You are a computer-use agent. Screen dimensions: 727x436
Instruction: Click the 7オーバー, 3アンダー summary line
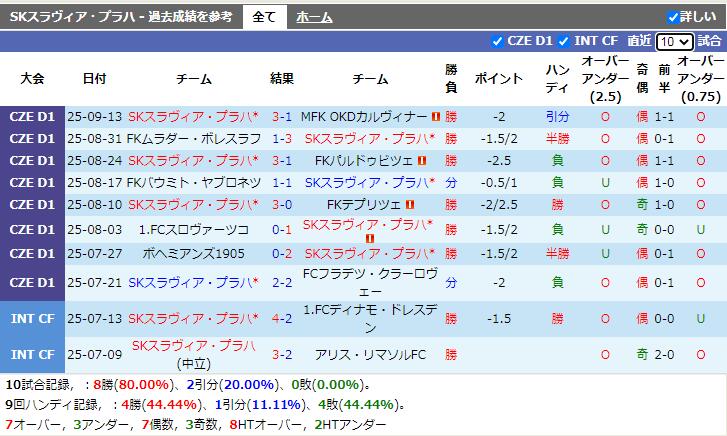[x=195, y=424]
